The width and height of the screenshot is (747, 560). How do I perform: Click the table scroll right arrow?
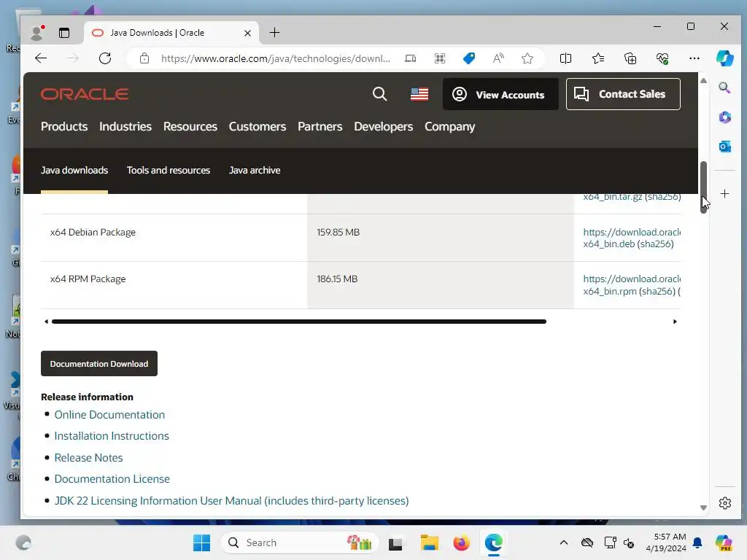coord(675,322)
